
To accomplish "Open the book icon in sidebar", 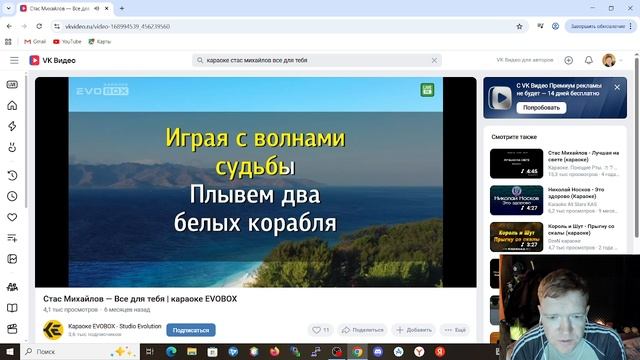I will [12, 308].
